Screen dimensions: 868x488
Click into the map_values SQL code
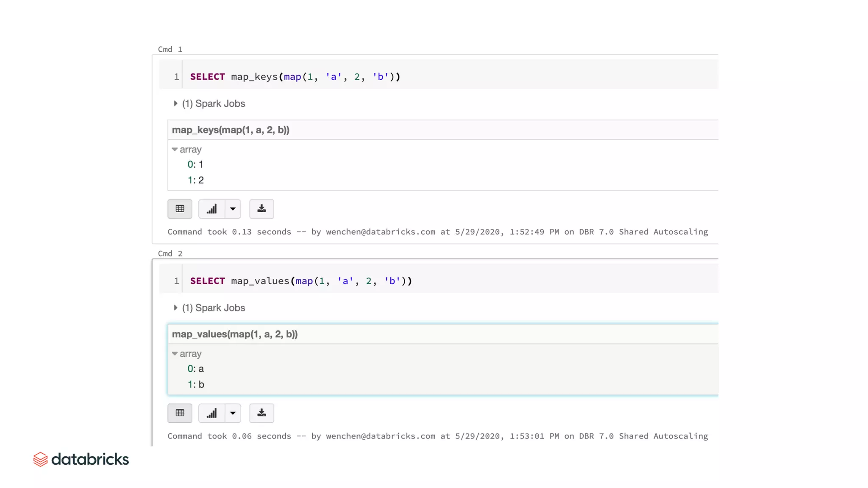[x=301, y=281]
